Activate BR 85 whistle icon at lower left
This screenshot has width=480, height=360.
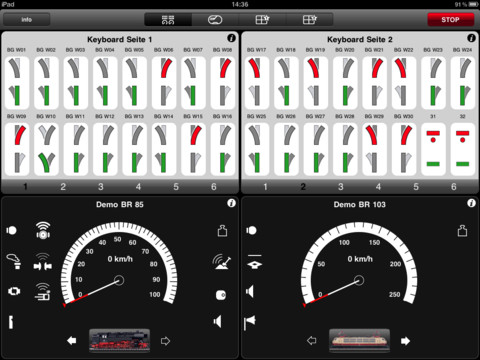(x=11, y=322)
